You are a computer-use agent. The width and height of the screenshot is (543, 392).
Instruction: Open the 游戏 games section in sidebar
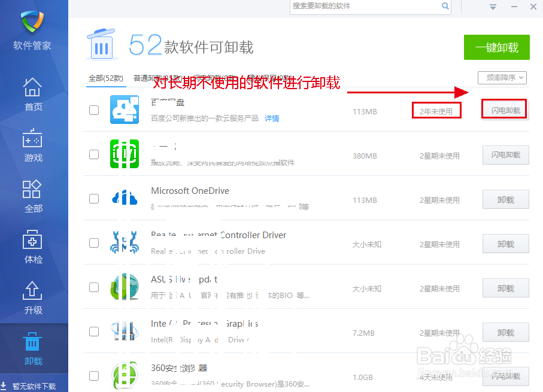tap(33, 145)
